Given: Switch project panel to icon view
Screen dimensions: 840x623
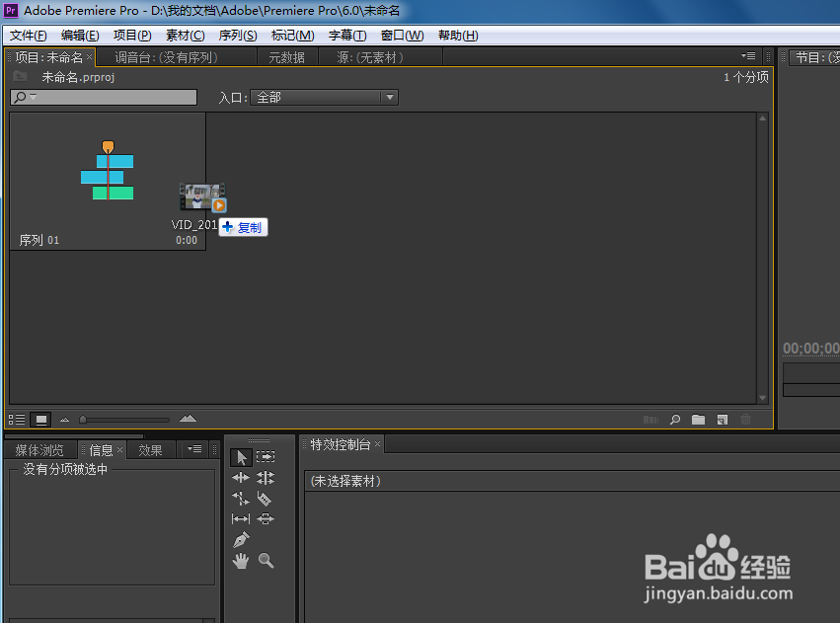Looking at the screenshot, I should click(40, 420).
